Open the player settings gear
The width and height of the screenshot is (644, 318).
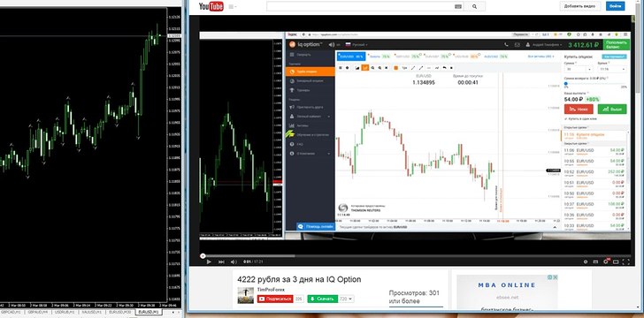(x=606, y=261)
